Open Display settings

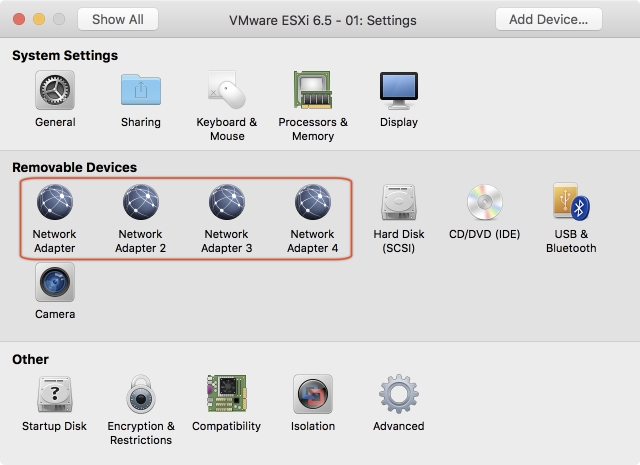pyautogui.click(x=399, y=91)
